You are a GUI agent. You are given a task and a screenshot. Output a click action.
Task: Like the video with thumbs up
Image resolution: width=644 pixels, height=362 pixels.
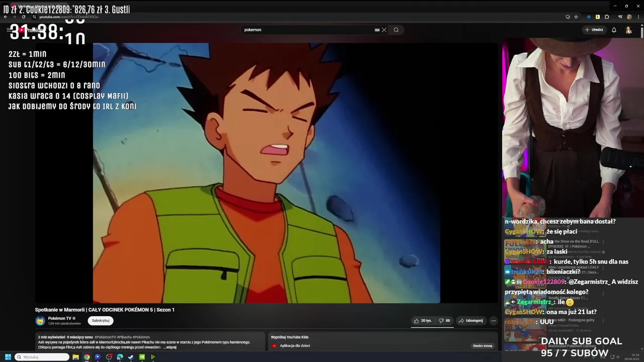pyautogui.click(x=423, y=321)
